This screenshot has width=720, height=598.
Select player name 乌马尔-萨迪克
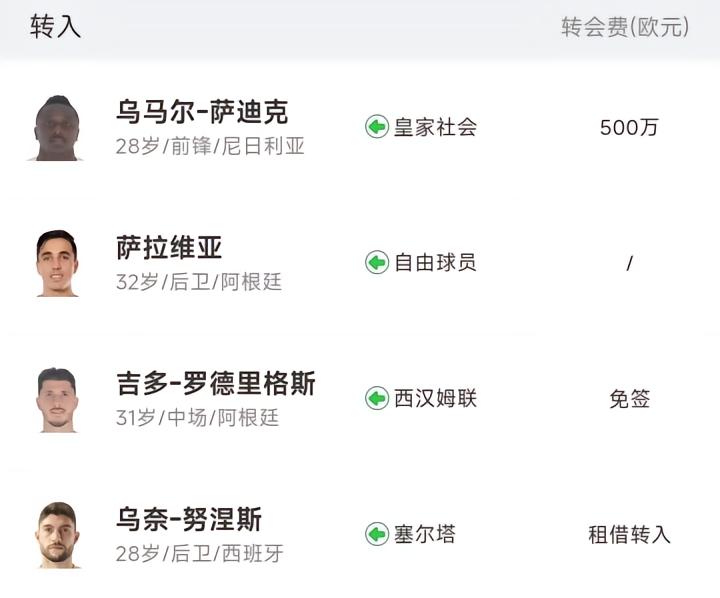[x=202, y=111]
